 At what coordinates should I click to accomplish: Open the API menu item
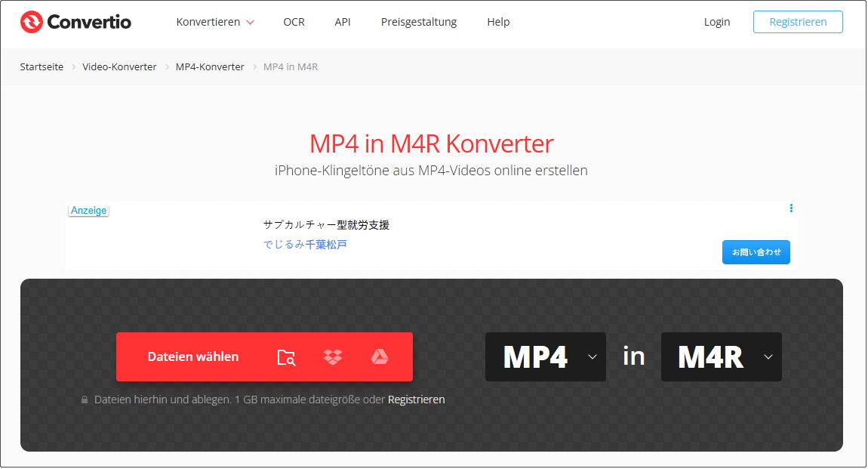click(x=343, y=22)
